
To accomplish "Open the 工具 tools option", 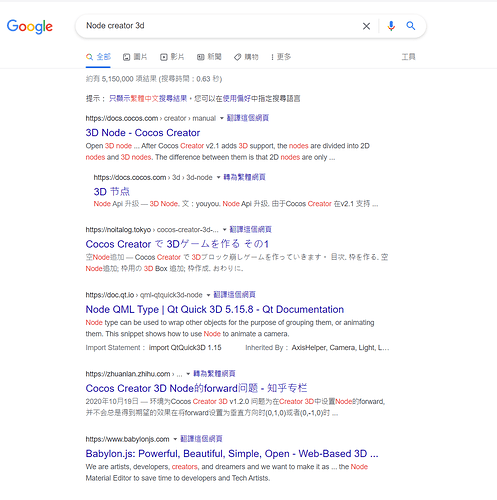I will click(x=408, y=57).
